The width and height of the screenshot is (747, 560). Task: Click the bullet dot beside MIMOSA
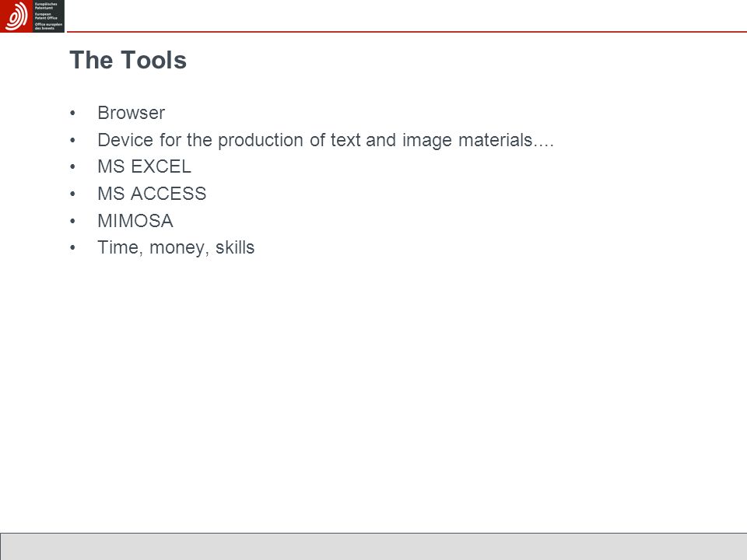72,221
